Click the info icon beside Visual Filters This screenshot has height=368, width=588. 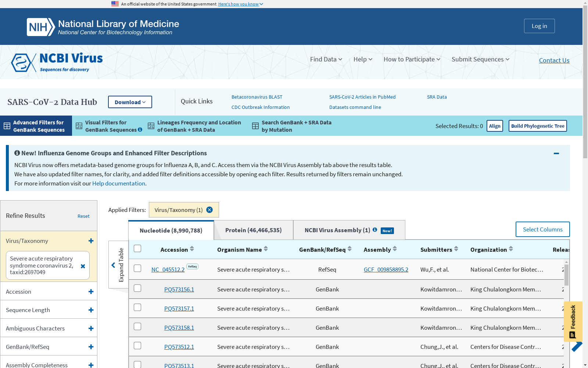(140, 130)
